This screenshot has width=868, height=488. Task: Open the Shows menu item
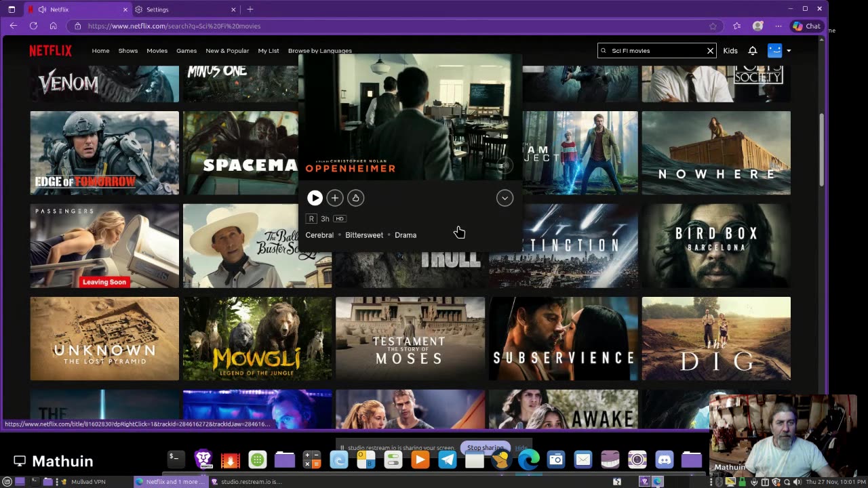click(x=128, y=51)
